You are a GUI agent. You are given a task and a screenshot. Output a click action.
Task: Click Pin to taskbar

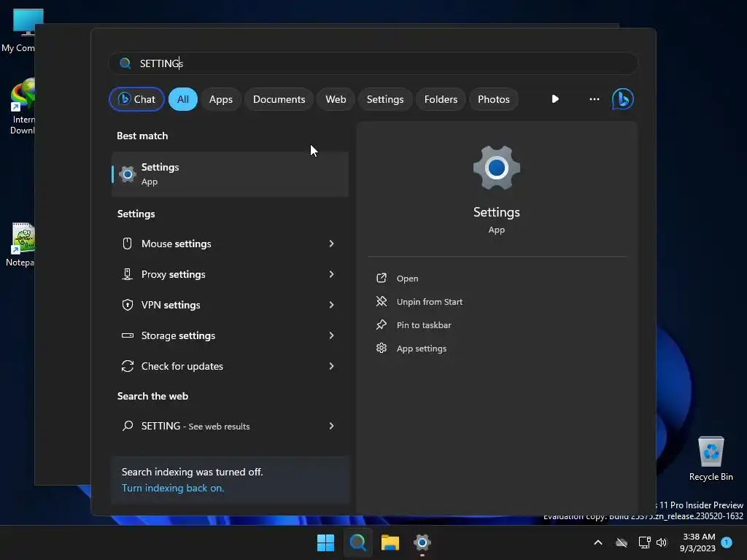tap(424, 325)
